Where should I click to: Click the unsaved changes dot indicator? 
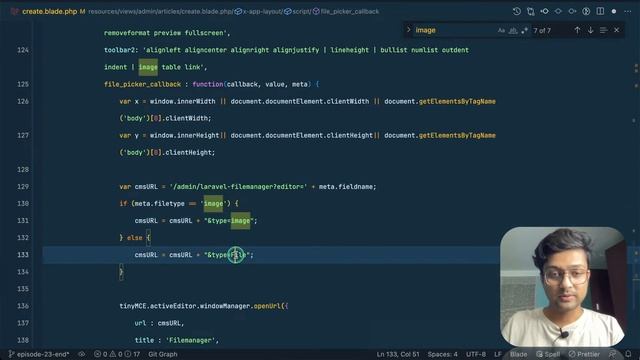coord(614,11)
